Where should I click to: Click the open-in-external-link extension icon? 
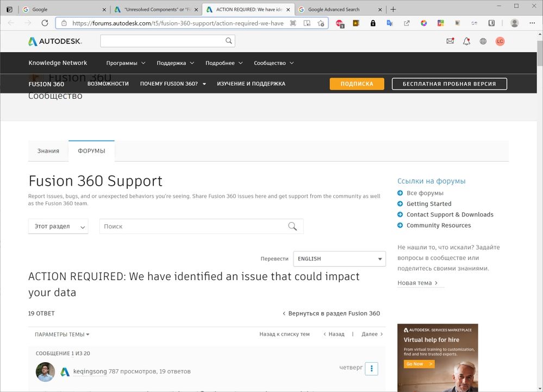click(x=407, y=23)
